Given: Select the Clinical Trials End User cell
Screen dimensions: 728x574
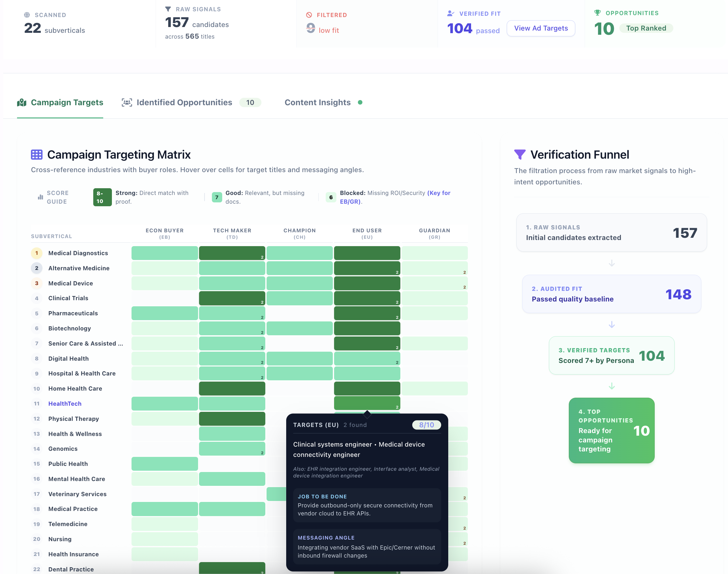Looking at the screenshot, I should coord(367,298).
